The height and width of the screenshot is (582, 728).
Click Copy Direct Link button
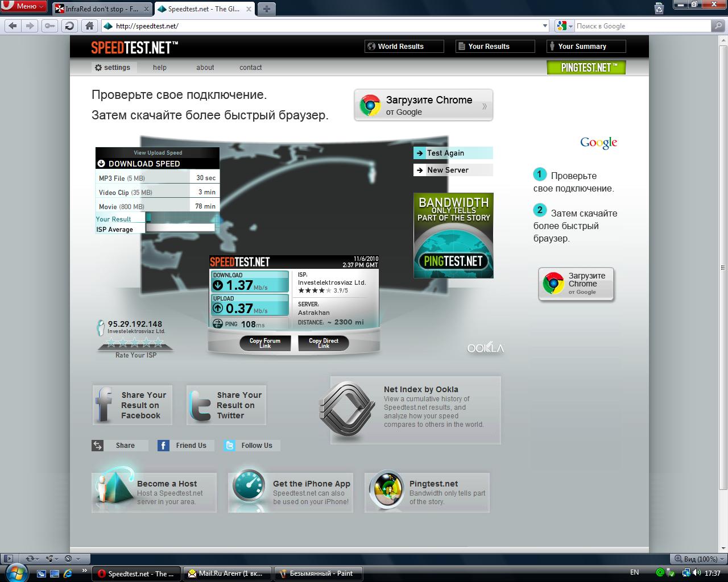point(324,343)
